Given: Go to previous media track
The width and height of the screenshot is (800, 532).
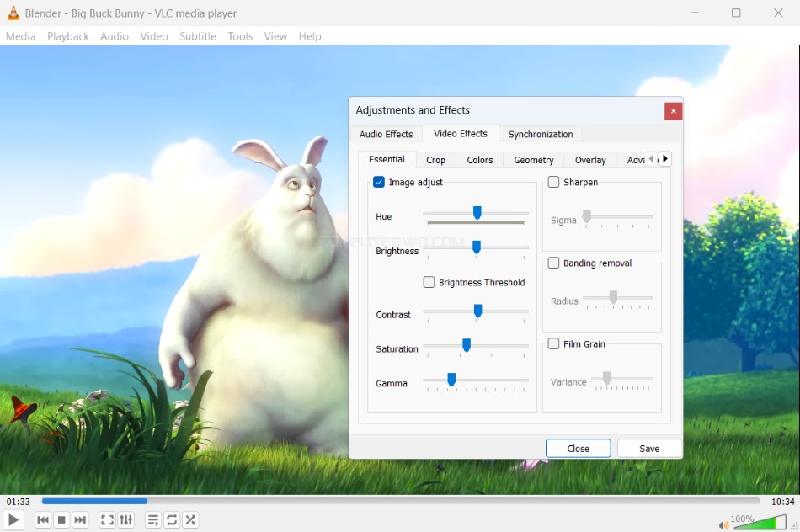Looking at the screenshot, I should click(x=43, y=519).
